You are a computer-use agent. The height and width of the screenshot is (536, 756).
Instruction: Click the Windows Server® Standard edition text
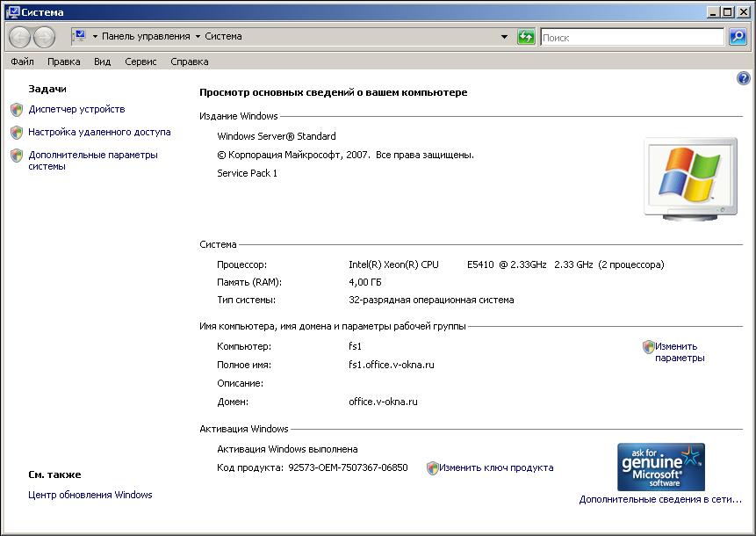tap(277, 136)
